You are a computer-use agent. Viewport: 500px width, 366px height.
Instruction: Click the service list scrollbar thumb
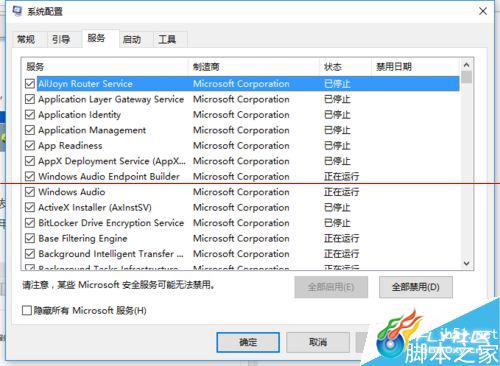click(467, 77)
